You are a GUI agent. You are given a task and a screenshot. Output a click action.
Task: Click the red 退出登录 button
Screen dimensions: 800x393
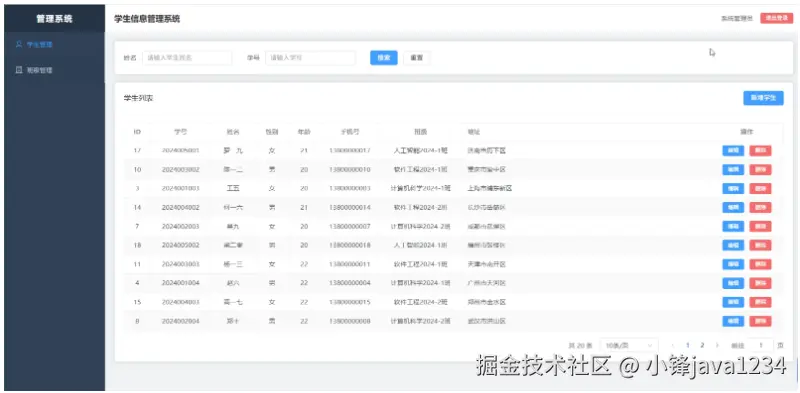(x=777, y=18)
